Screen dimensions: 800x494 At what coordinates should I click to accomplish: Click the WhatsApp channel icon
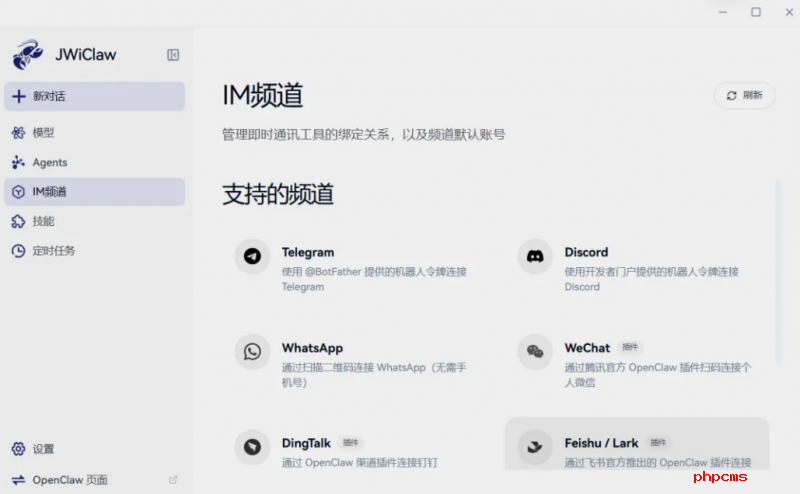(253, 352)
